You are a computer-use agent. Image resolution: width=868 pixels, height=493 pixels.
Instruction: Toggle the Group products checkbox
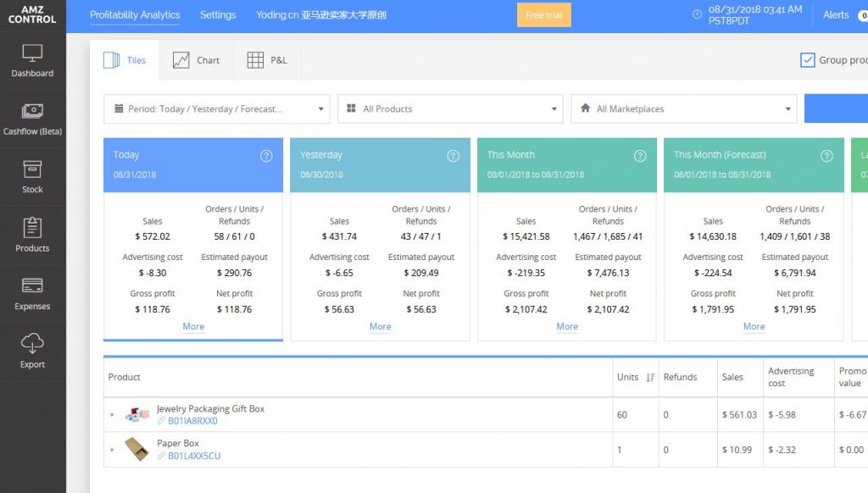click(x=807, y=60)
